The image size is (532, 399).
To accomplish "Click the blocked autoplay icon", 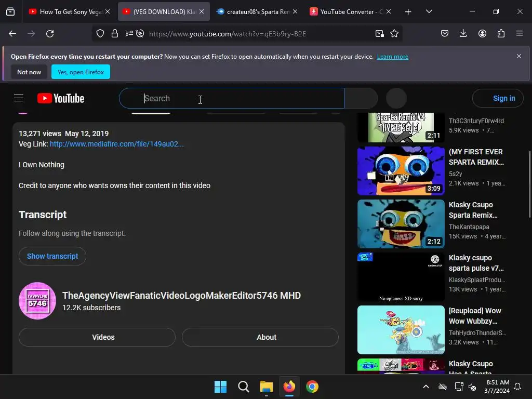I will click(140, 34).
